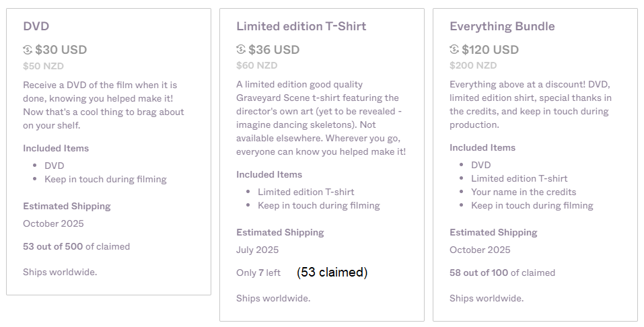This screenshot has height=327, width=644.
Task: Select the DVD reward card title
Action: pyautogui.click(x=36, y=26)
